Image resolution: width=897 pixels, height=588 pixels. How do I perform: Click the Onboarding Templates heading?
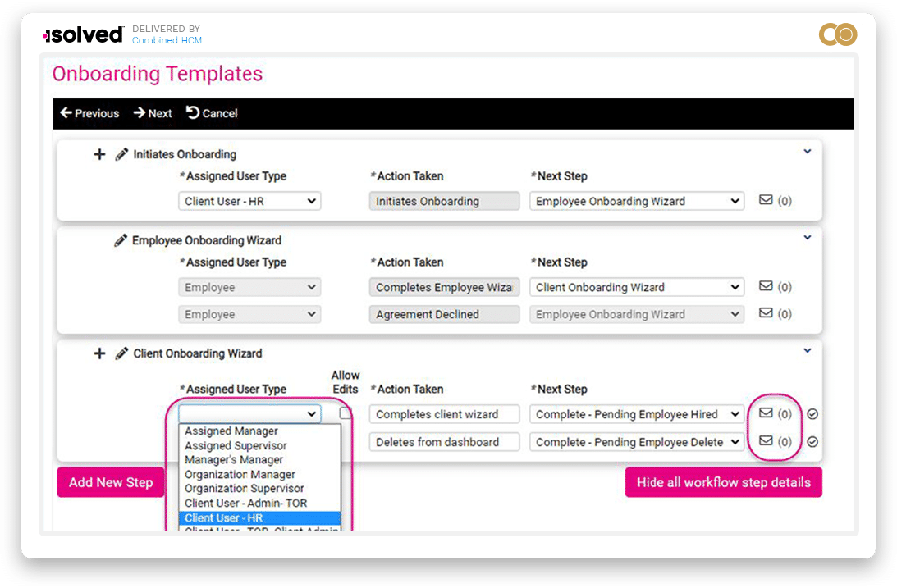tap(158, 74)
